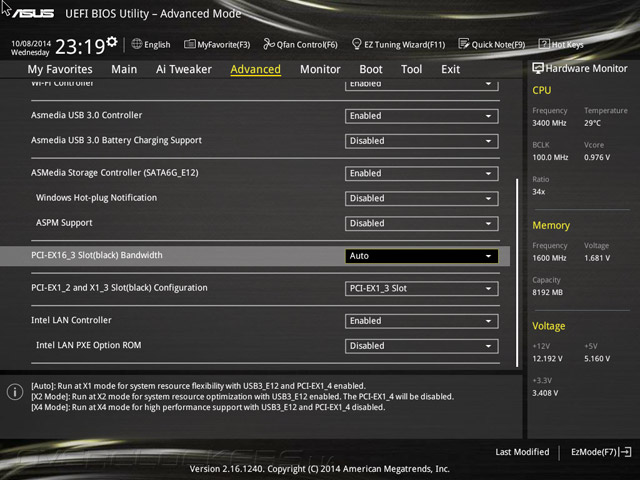
Task: Click the 23:19 clock time
Action: tap(80, 47)
